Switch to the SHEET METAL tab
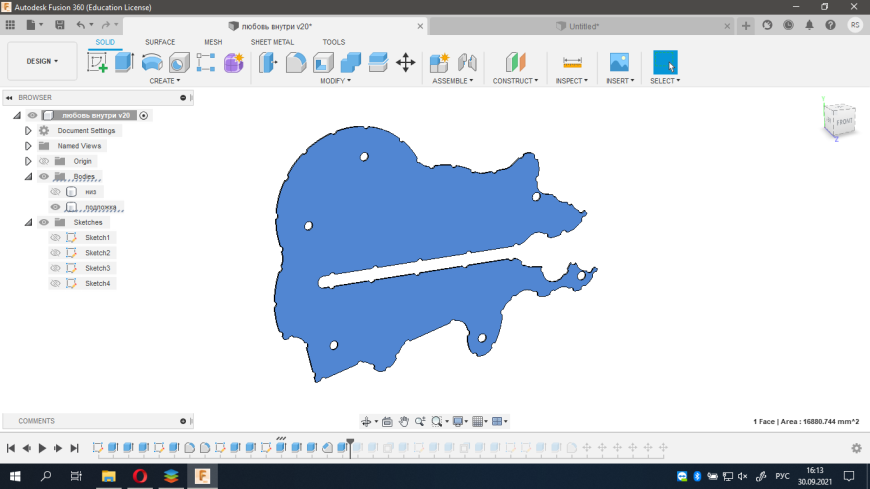870x489 pixels. pos(272,42)
